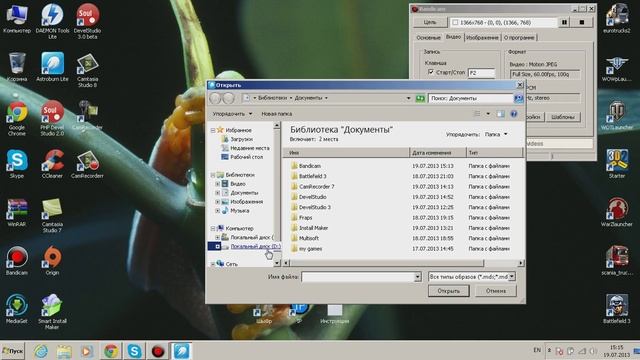Screen dimensions: 640x360
Task: Open PHP Devel Studio 2.0 icon
Action: coord(52,118)
